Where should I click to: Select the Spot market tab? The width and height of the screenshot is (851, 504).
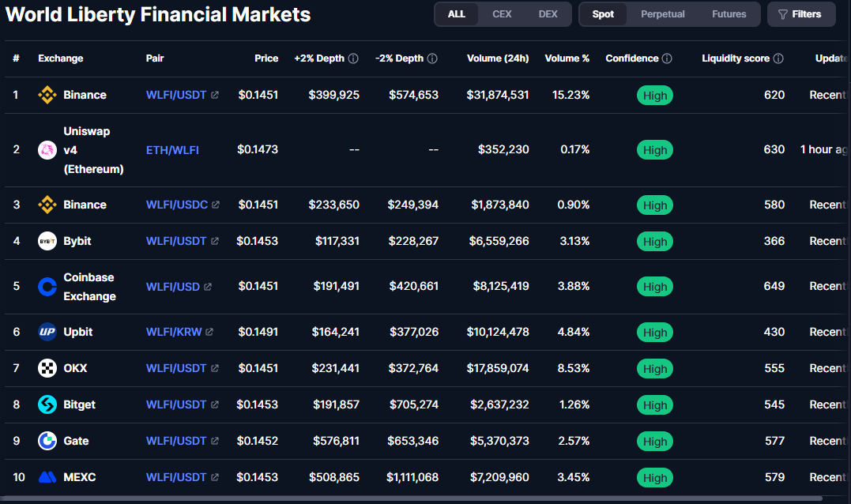tap(603, 14)
